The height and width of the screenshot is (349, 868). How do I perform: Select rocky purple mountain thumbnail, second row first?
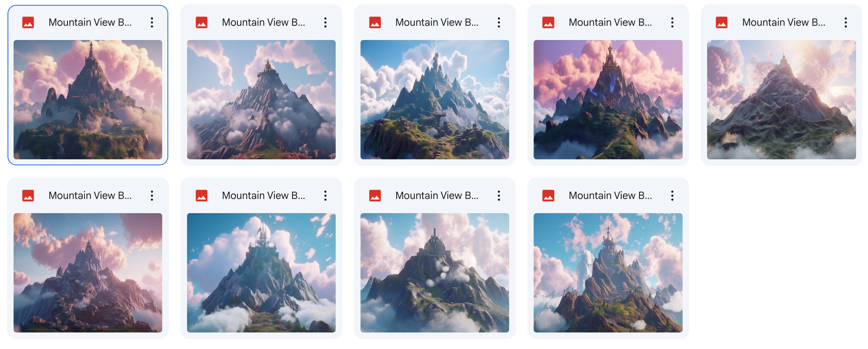[88, 273]
